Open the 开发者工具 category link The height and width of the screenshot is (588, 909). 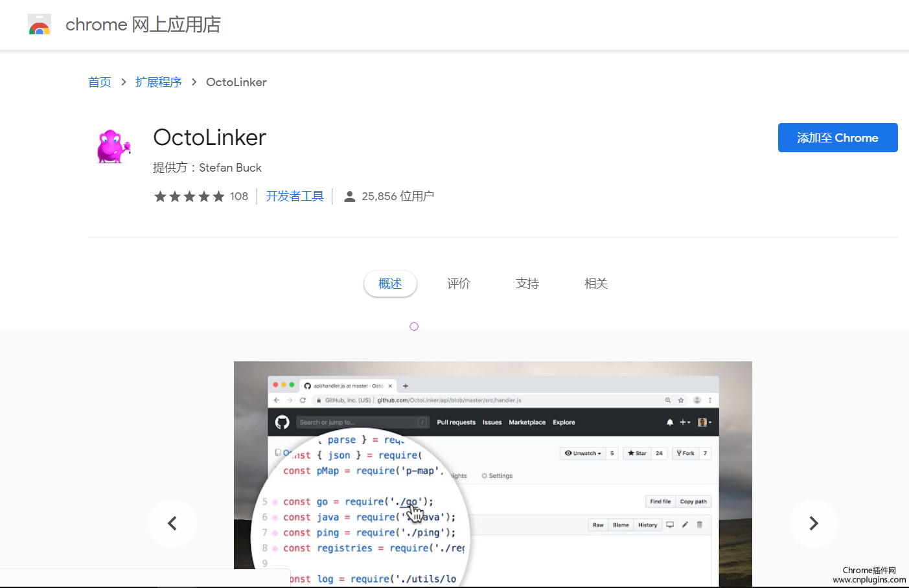pos(295,196)
